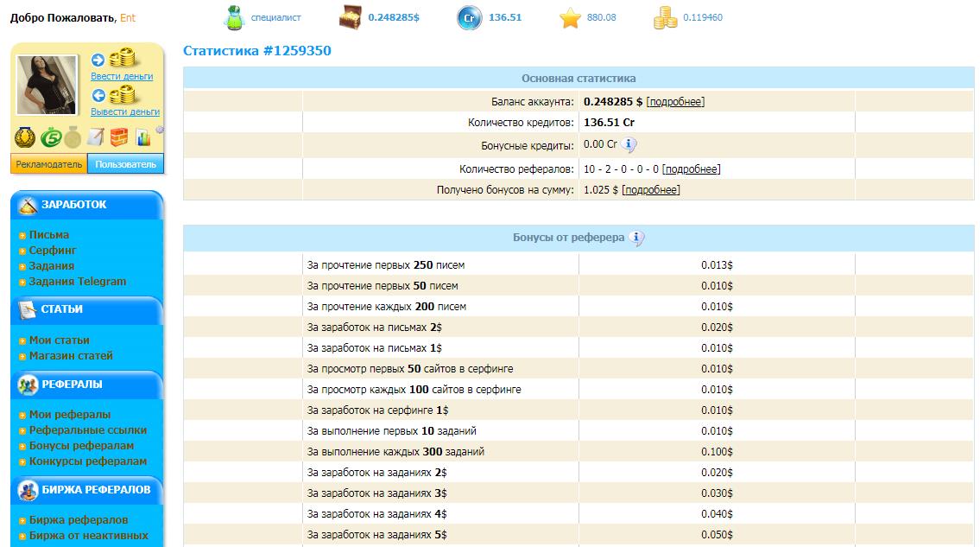
Task: Switch to Пользователь tab
Action: [x=125, y=164]
